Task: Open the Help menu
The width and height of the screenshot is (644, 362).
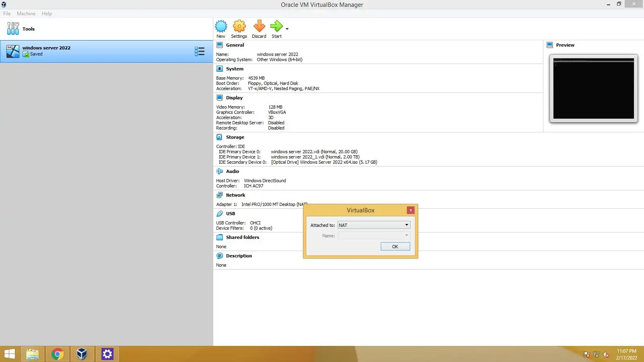Action: tap(47, 14)
